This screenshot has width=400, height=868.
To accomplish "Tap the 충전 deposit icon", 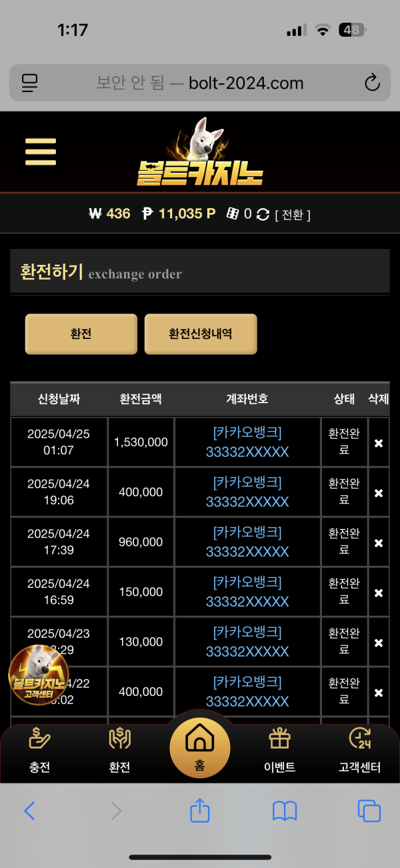I will pos(39,738).
